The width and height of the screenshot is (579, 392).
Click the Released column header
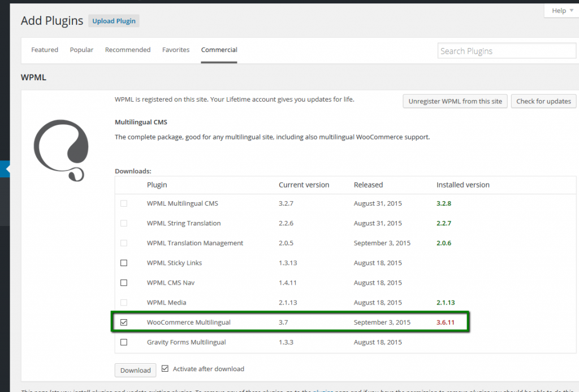[368, 185]
